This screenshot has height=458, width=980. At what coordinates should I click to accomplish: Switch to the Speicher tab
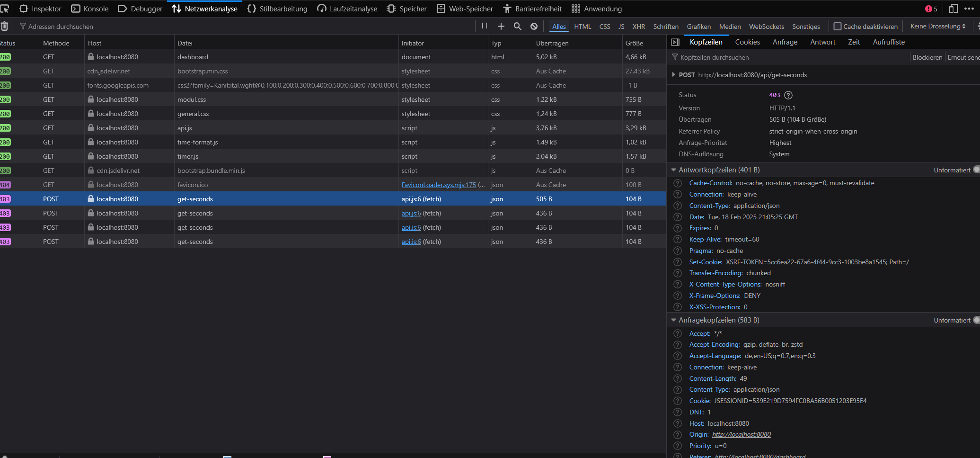407,9
